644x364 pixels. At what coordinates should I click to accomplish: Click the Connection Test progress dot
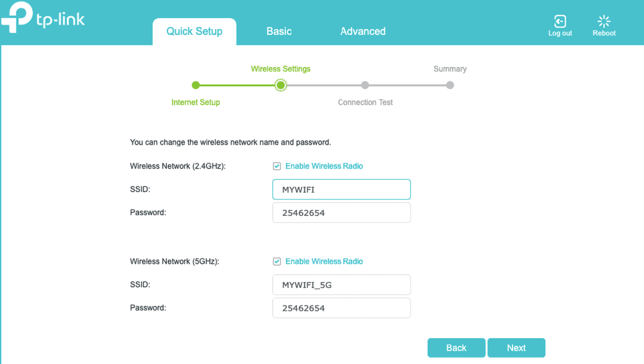365,85
